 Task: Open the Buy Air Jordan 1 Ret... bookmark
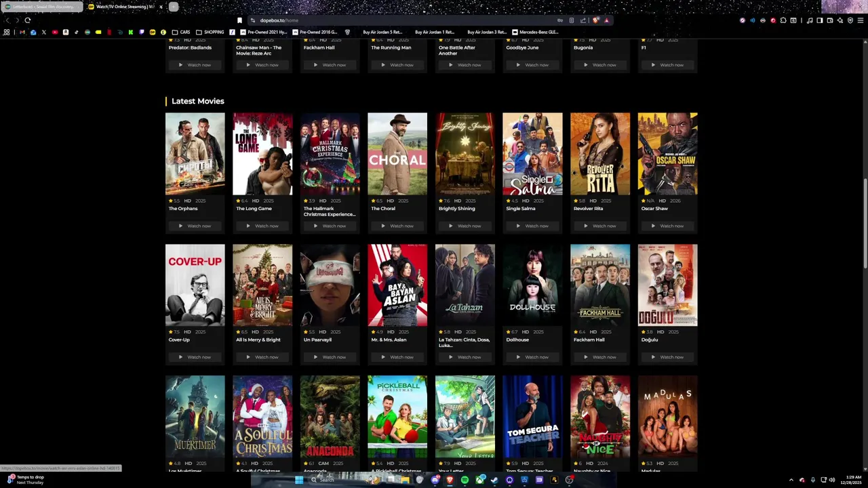click(x=435, y=32)
